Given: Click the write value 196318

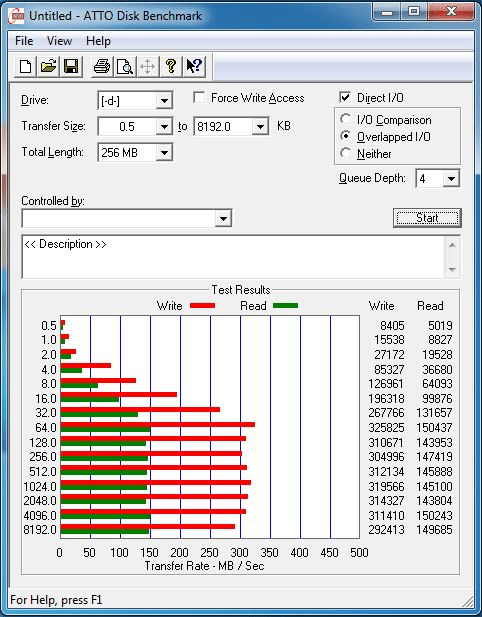Looking at the screenshot, I should click(386, 399).
